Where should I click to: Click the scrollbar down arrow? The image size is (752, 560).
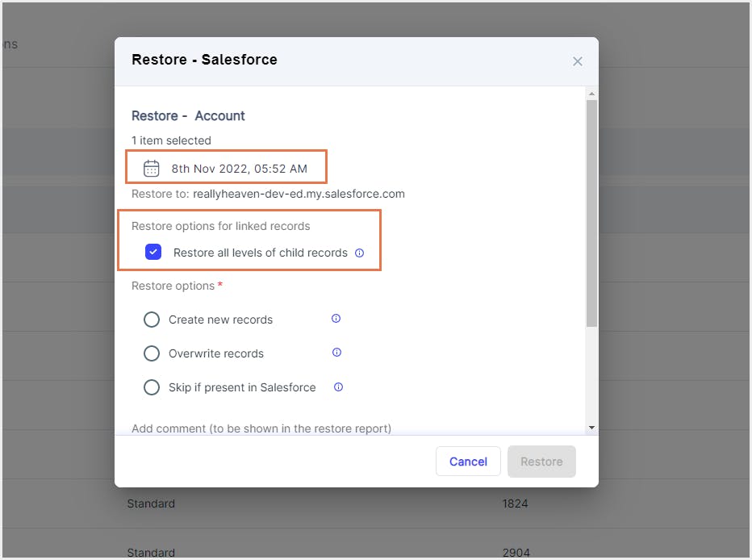(592, 427)
